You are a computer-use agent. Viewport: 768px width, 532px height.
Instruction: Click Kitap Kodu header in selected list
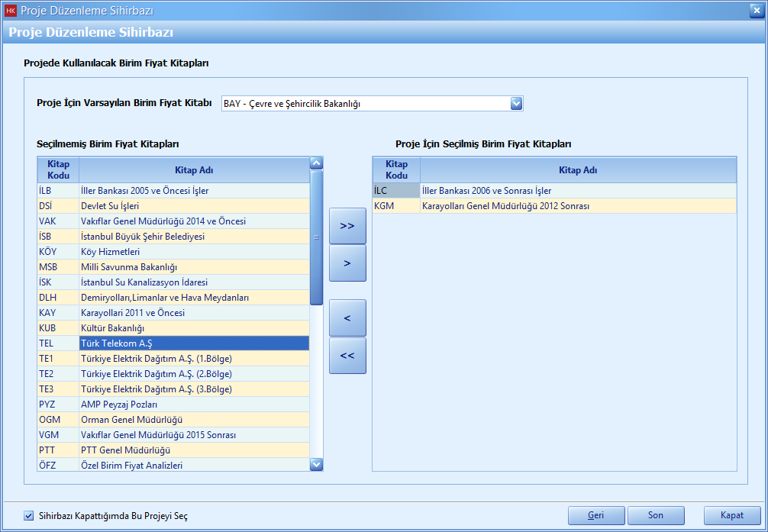click(x=396, y=169)
